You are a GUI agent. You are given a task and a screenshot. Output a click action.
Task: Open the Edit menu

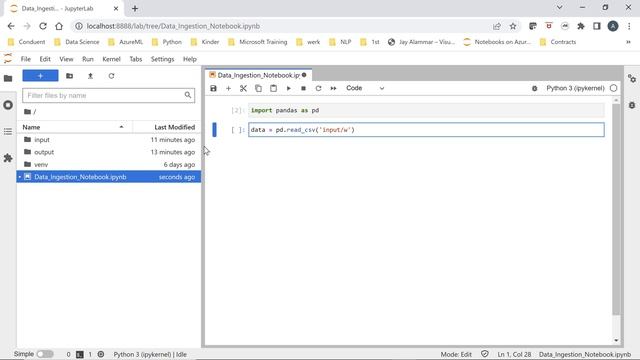pyautogui.click(x=45, y=59)
